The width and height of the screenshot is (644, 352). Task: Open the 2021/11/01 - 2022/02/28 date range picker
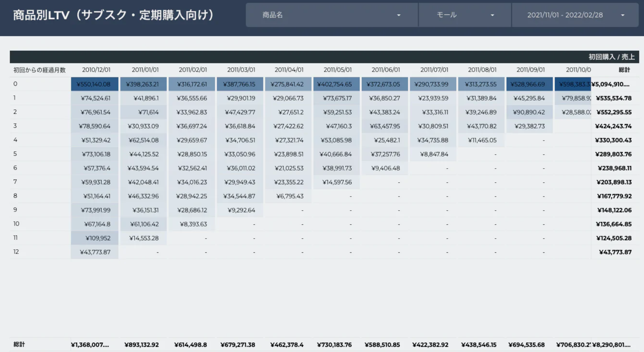click(x=575, y=15)
